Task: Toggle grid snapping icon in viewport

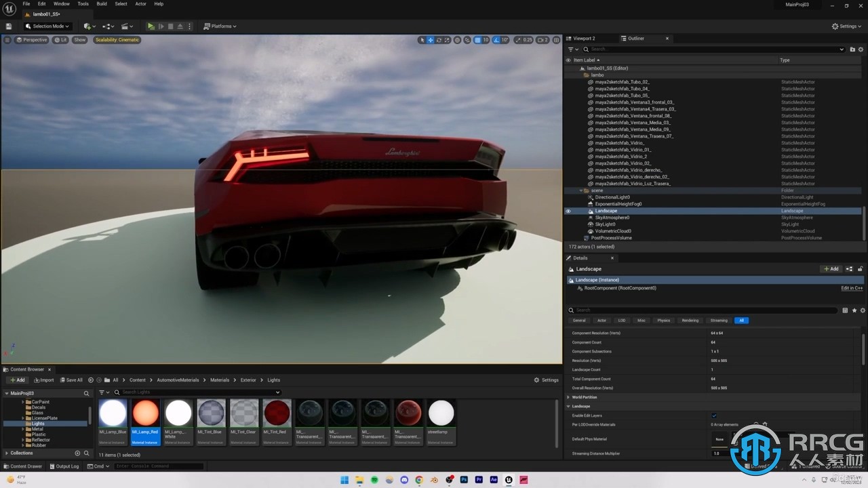Action: pyautogui.click(x=477, y=40)
